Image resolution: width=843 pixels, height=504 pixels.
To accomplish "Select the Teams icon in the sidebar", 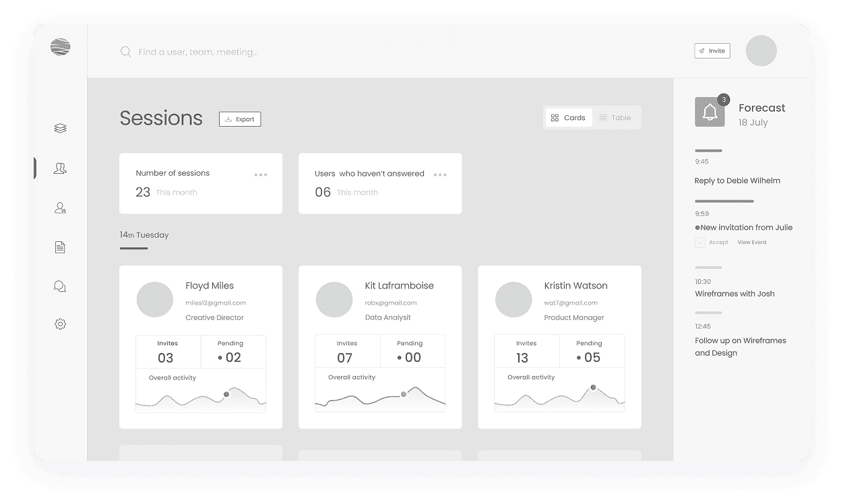I will (x=60, y=168).
